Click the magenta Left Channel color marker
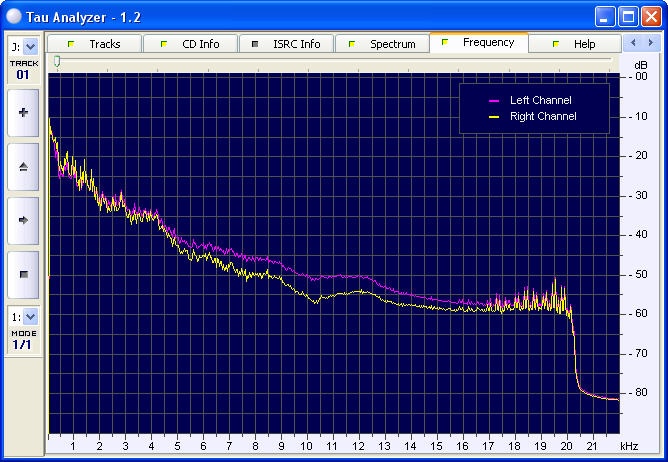Image resolution: width=668 pixels, height=462 pixels. [494, 101]
